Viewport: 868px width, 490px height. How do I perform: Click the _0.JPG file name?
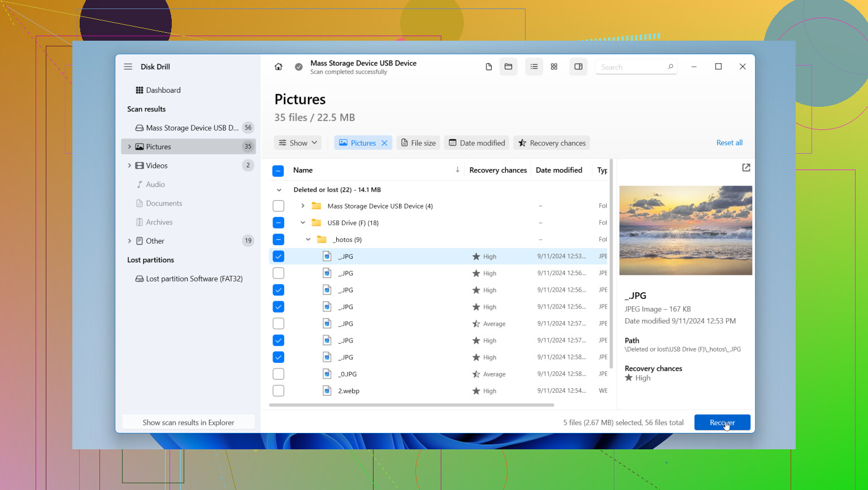click(x=348, y=374)
